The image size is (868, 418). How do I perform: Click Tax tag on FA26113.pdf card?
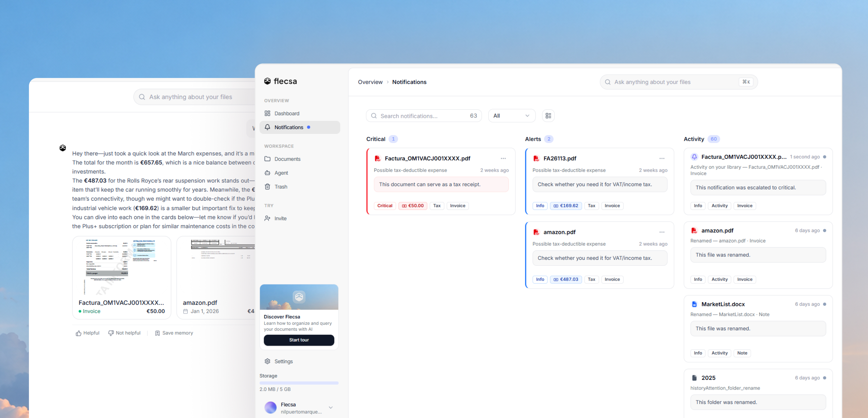[x=591, y=206]
